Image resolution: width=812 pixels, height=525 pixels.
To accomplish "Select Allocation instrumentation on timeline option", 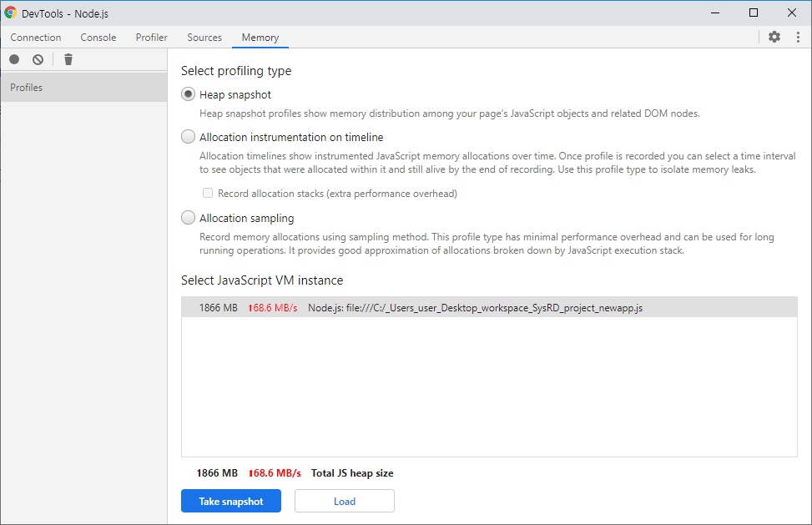I will [x=188, y=137].
